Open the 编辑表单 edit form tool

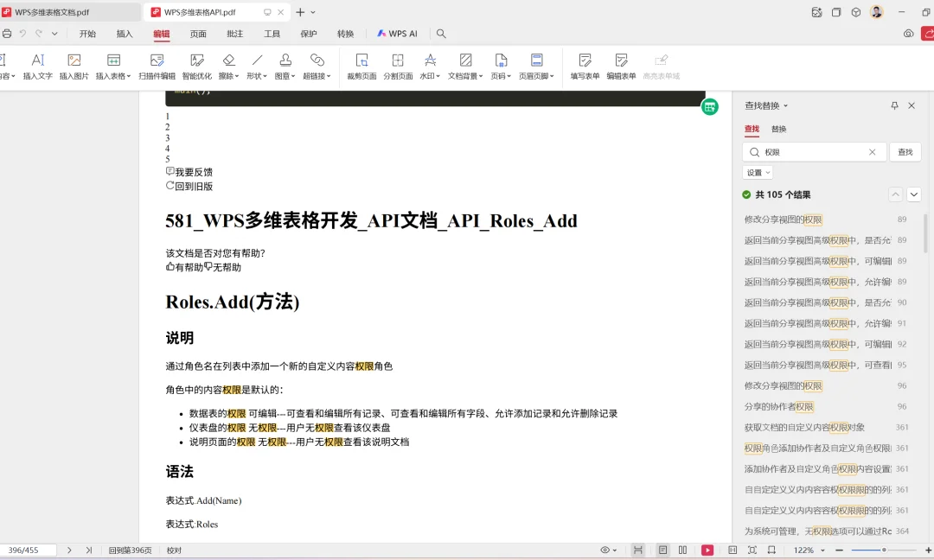point(621,66)
